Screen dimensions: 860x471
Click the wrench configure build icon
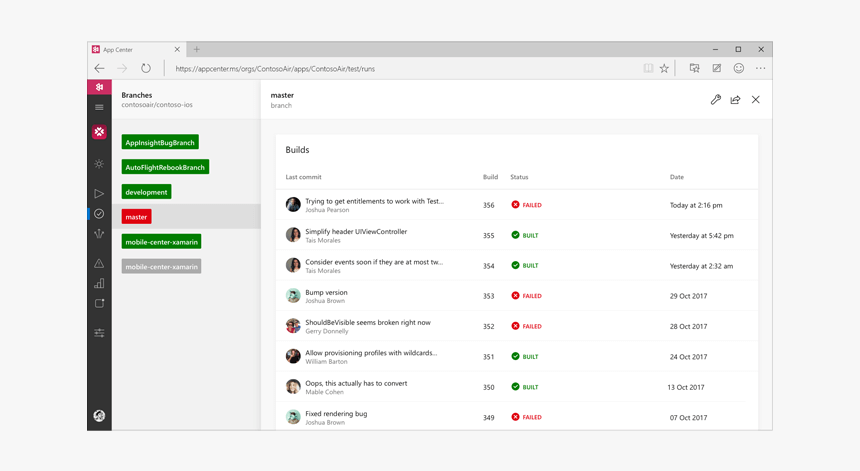pyautogui.click(x=715, y=100)
